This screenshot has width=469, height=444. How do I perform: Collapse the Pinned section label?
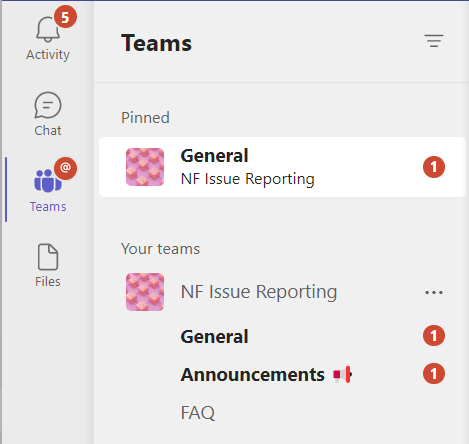click(145, 118)
